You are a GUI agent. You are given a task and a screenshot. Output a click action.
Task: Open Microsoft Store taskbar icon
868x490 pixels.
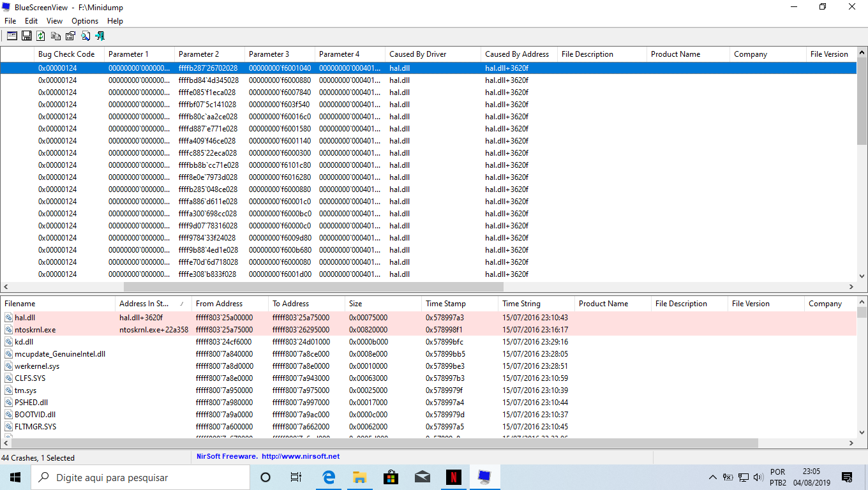point(391,477)
